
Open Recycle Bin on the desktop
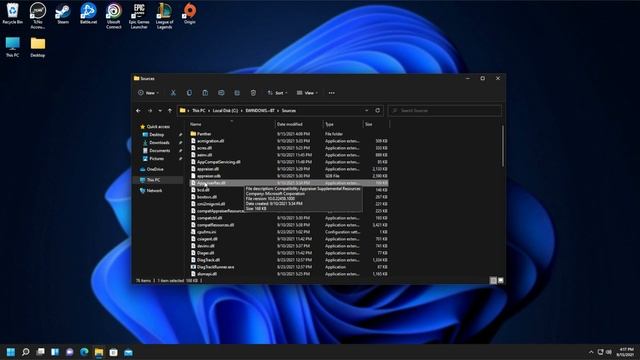click(13, 13)
